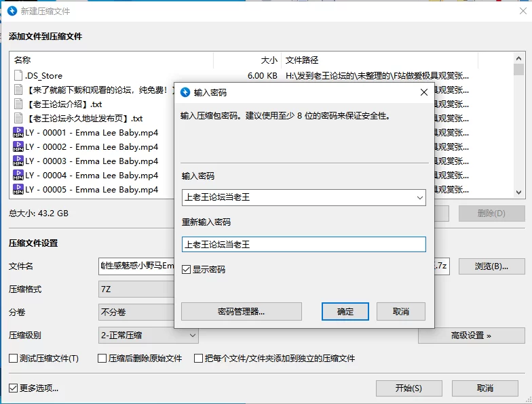Select LY - 00001 - Emma Lee Baby.mp4
This screenshot has width=532, height=404.
(x=92, y=133)
